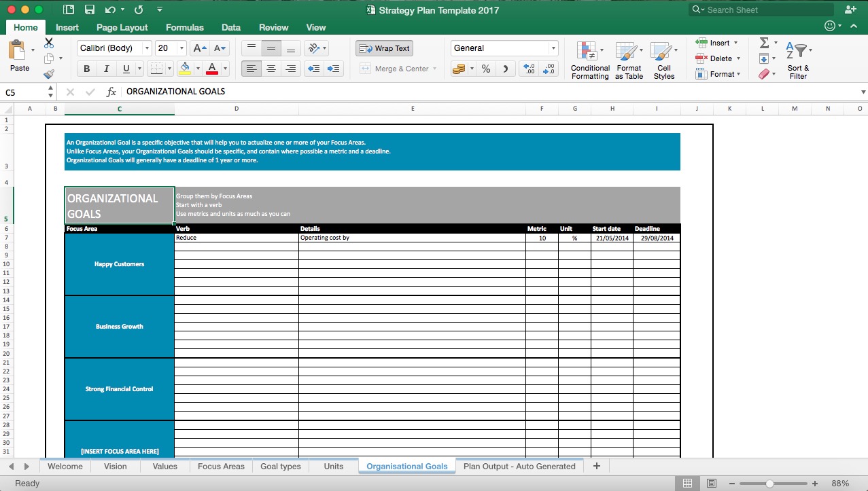Add a new sheet with the plus button

click(596, 466)
